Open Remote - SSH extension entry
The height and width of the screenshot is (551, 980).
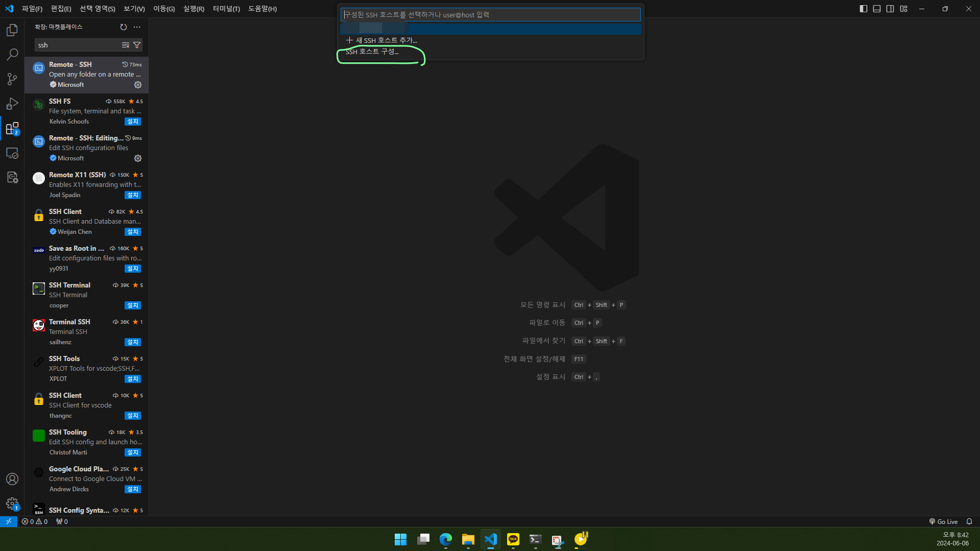click(x=86, y=75)
